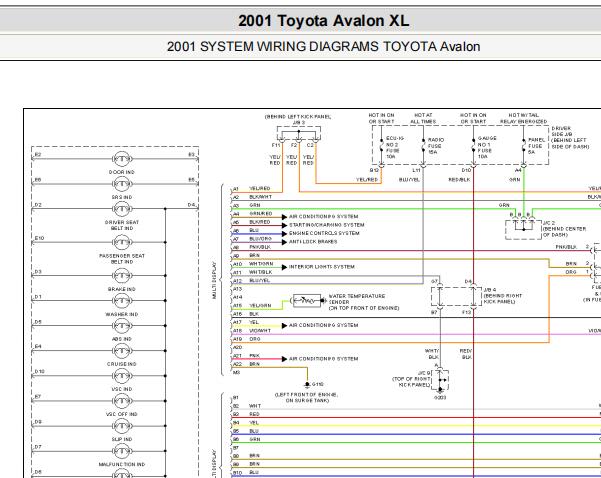The image size is (601, 478).
Task: Click the Starting/Charging System reference
Action: point(322,223)
